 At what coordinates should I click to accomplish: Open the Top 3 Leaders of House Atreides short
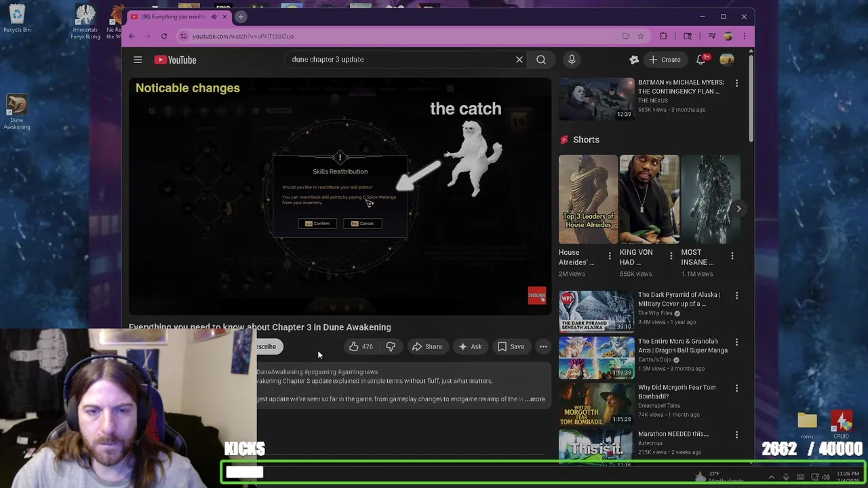[588, 199]
